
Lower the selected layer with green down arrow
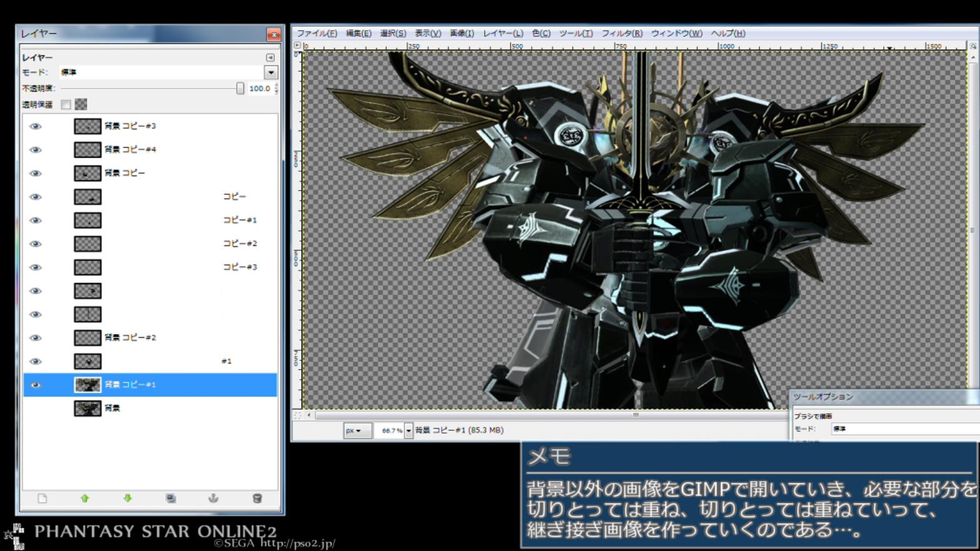pos(127,499)
